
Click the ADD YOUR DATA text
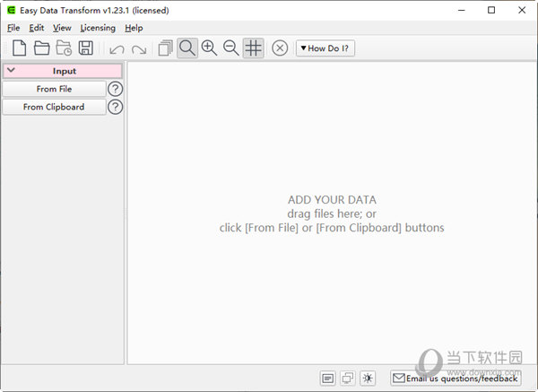point(332,200)
